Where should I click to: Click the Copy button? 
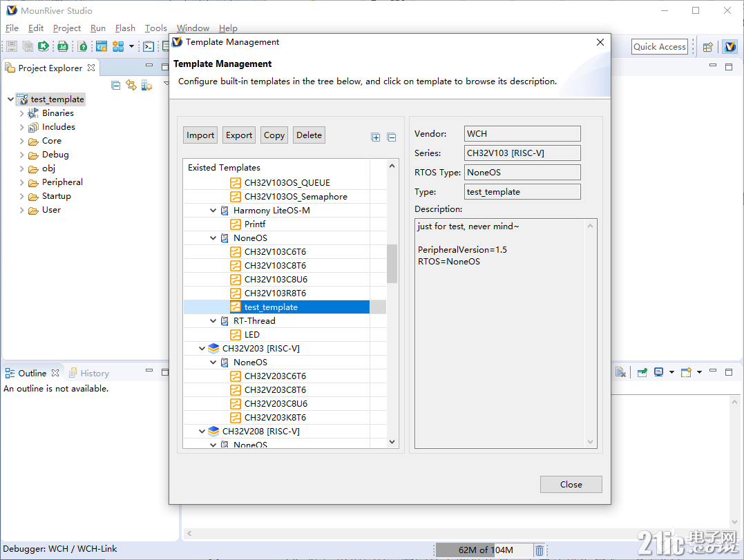click(x=274, y=135)
